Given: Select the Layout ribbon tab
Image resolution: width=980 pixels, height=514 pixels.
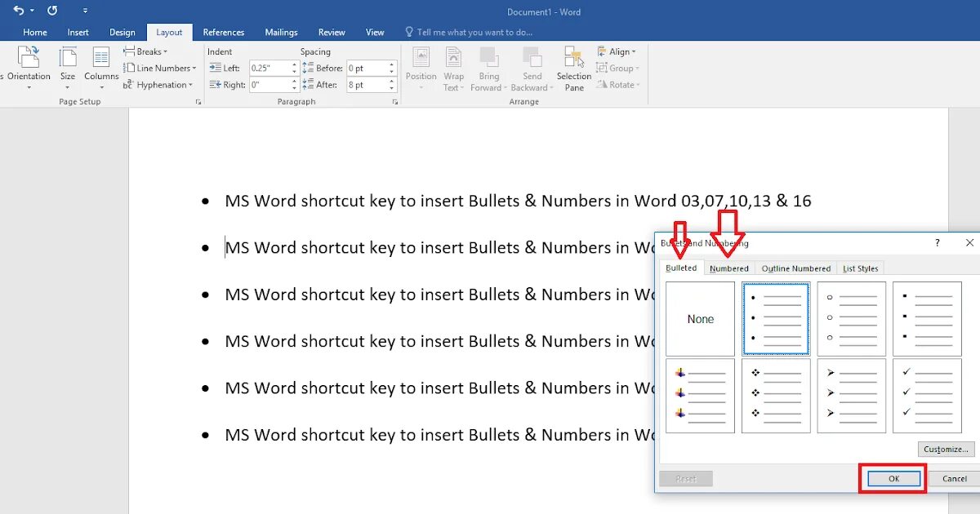Looking at the screenshot, I should [x=169, y=33].
